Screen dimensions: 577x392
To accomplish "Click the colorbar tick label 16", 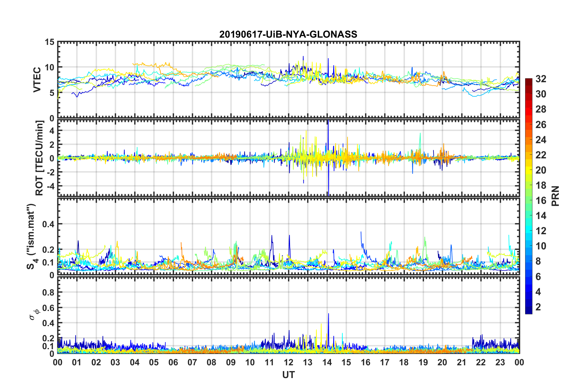I will coord(541,201).
